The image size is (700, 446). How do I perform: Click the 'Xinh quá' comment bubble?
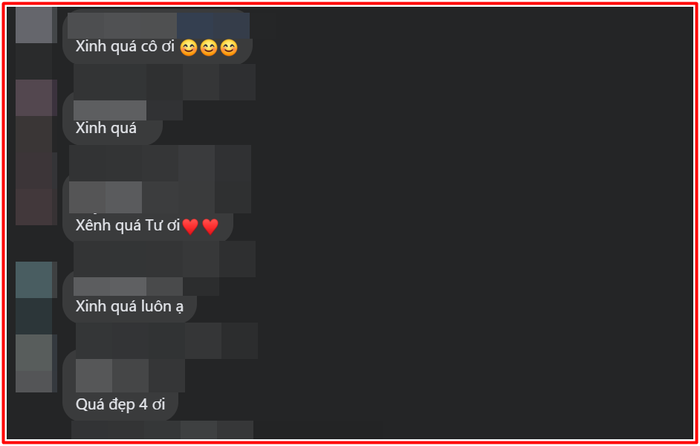tap(112, 119)
